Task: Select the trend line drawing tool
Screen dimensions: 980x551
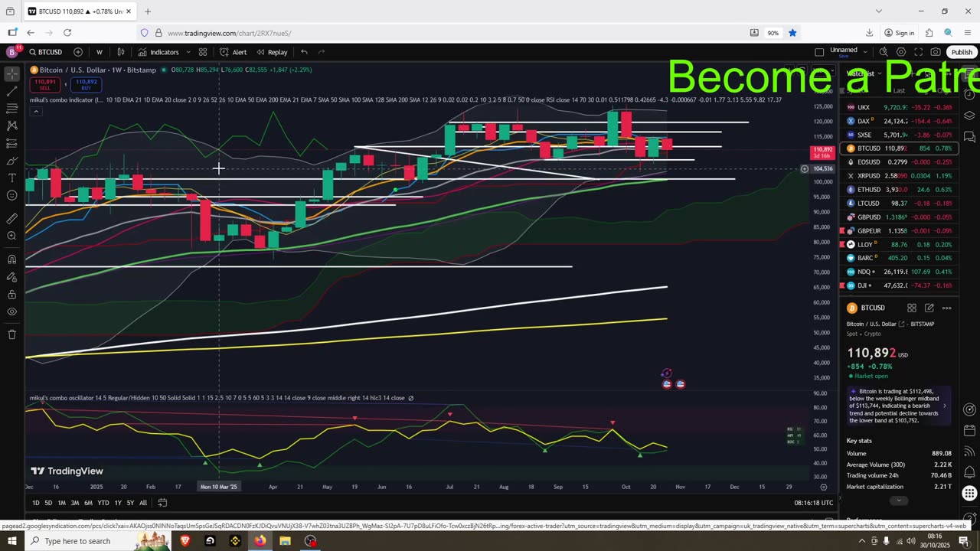Action: click(11, 91)
